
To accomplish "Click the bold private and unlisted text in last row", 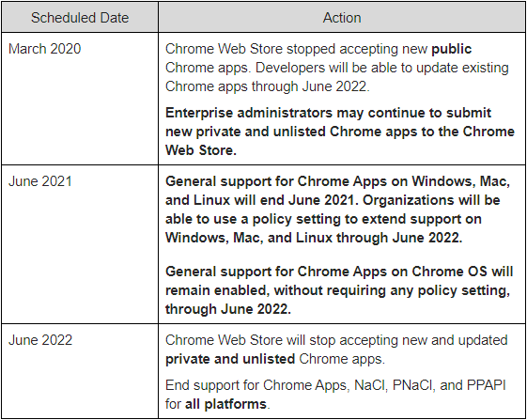I will click(230, 359).
